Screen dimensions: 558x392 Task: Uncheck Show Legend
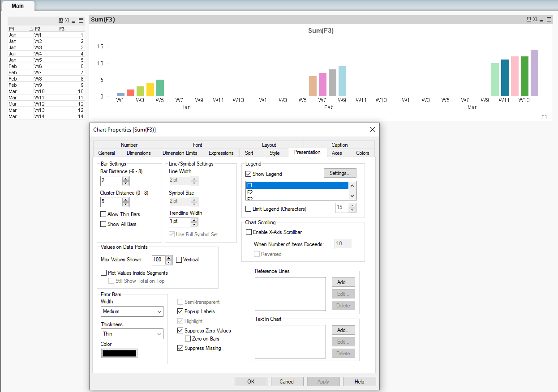coord(249,174)
